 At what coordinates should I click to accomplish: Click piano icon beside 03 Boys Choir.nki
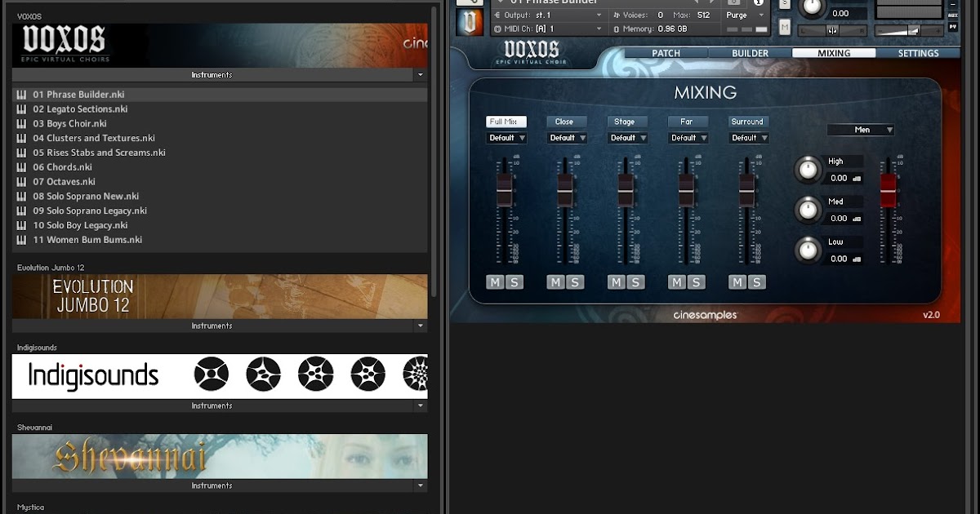(22, 124)
